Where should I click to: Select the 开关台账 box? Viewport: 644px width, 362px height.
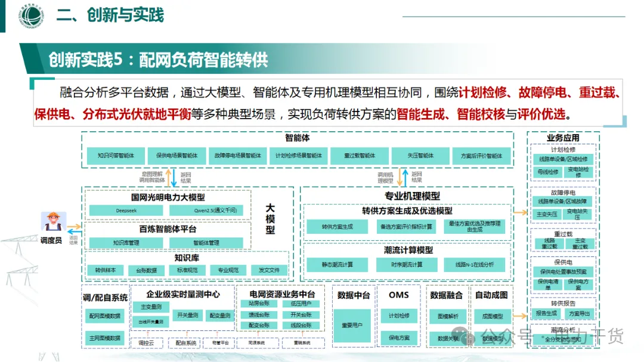(x=301, y=315)
